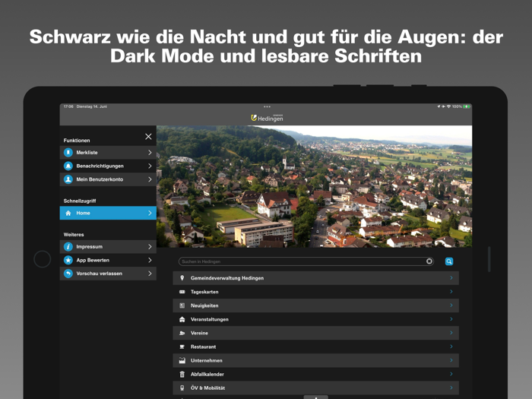This screenshot has width=532, height=399.
Task: Click the Vorschau verlassen label
Action: (99, 274)
